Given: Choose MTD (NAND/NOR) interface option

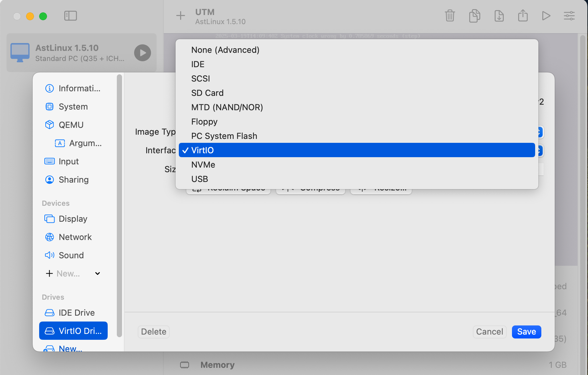Looking at the screenshot, I should pyautogui.click(x=357, y=107).
